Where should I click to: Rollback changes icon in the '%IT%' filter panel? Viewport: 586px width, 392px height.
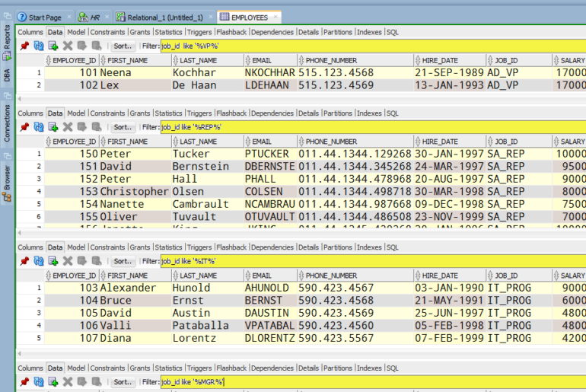coord(97,261)
